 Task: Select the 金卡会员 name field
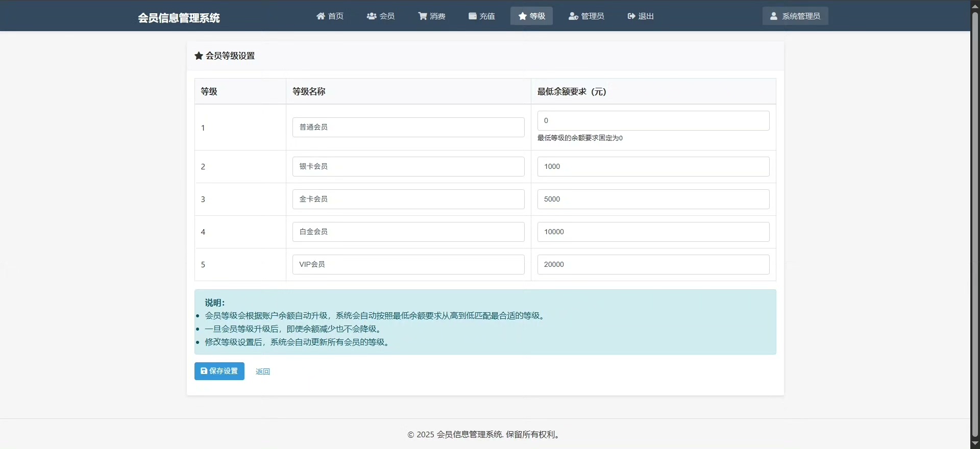408,199
